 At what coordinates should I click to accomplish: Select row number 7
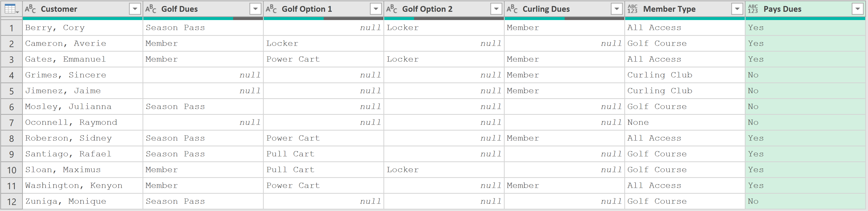point(12,123)
